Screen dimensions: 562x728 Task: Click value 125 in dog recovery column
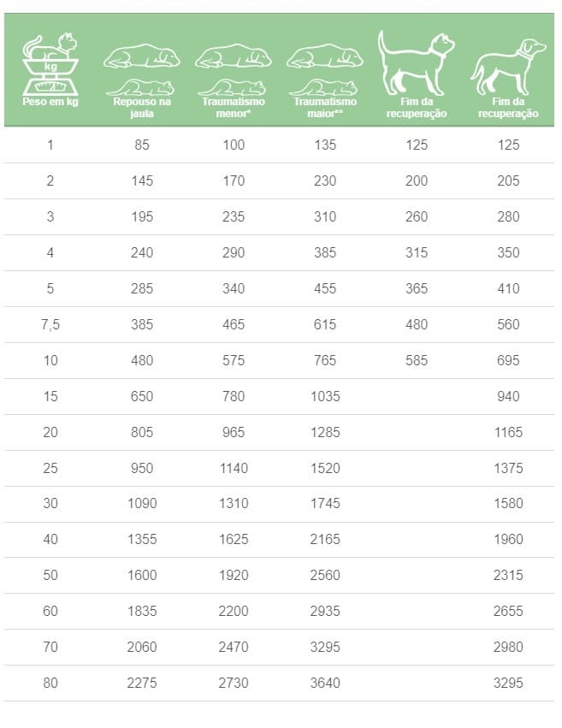(x=508, y=145)
